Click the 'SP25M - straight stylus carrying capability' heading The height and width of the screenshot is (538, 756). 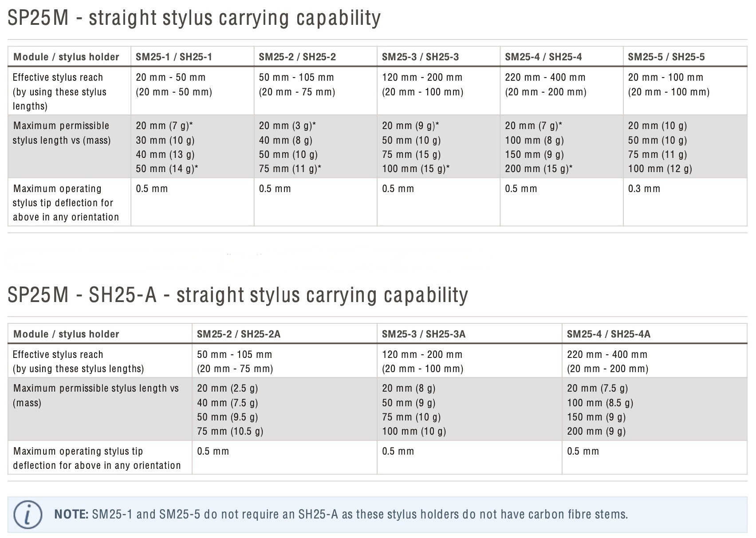(194, 18)
